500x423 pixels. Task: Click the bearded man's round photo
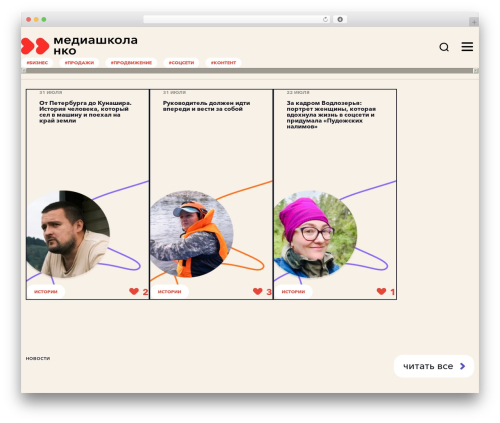(68, 234)
